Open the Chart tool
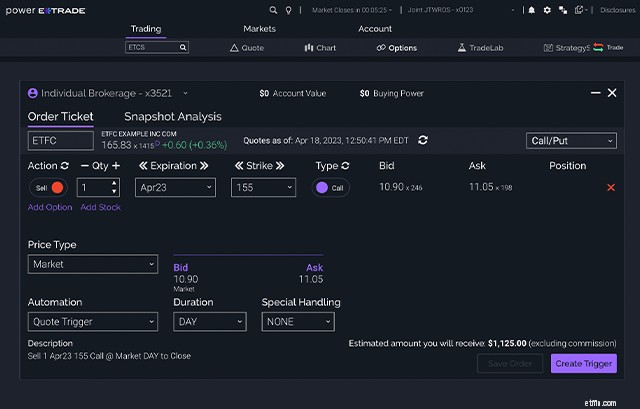640x409 pixels. [320, 48]
